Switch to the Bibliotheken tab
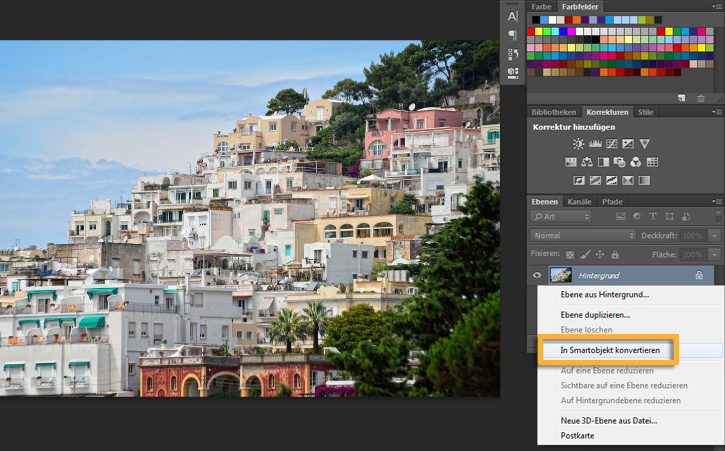This screenshot has height=451, width=725. pyautogui.click(x=553, y=112)
